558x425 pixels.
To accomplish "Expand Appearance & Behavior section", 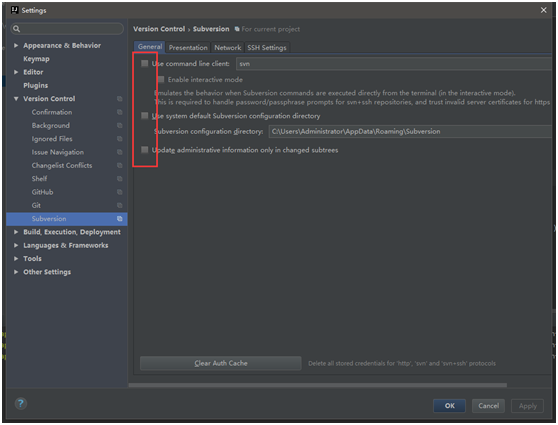I will [x=16, y=46].
